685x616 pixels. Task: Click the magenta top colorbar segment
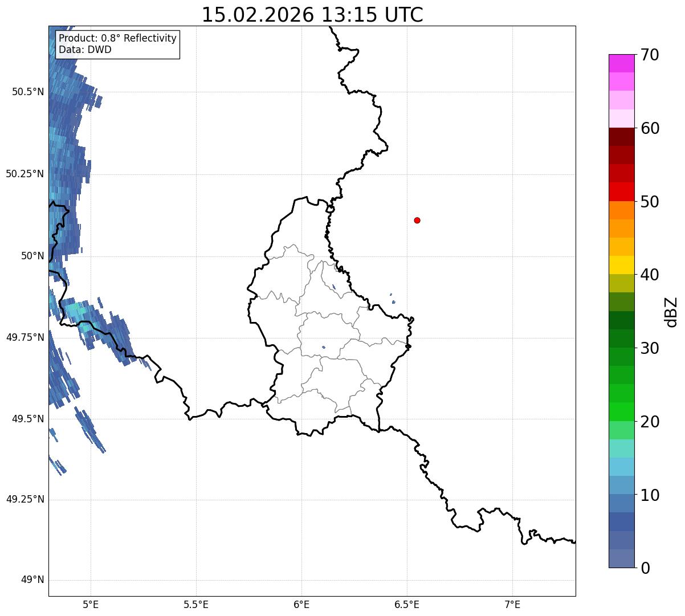(622, 63)
